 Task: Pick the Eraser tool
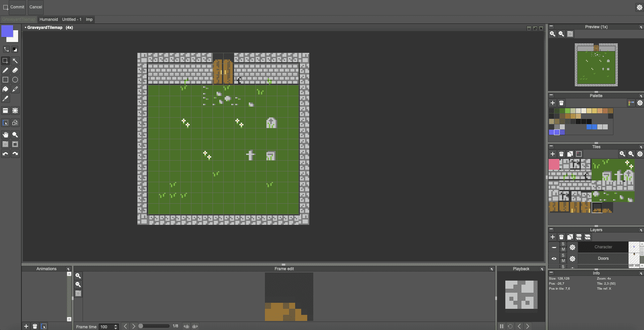pos(15,70)
